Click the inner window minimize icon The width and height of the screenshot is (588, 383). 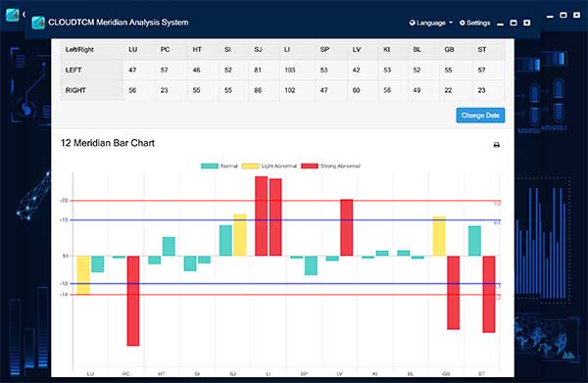tap(500, 24)
